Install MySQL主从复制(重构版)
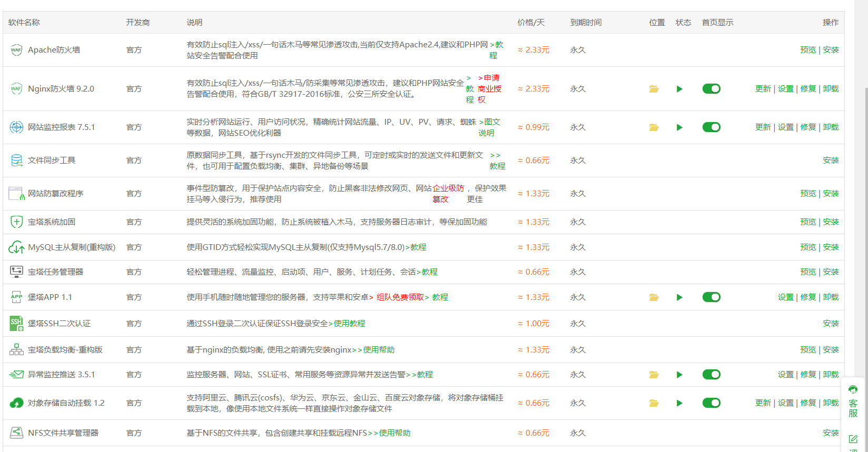 [x=831, y=247]
